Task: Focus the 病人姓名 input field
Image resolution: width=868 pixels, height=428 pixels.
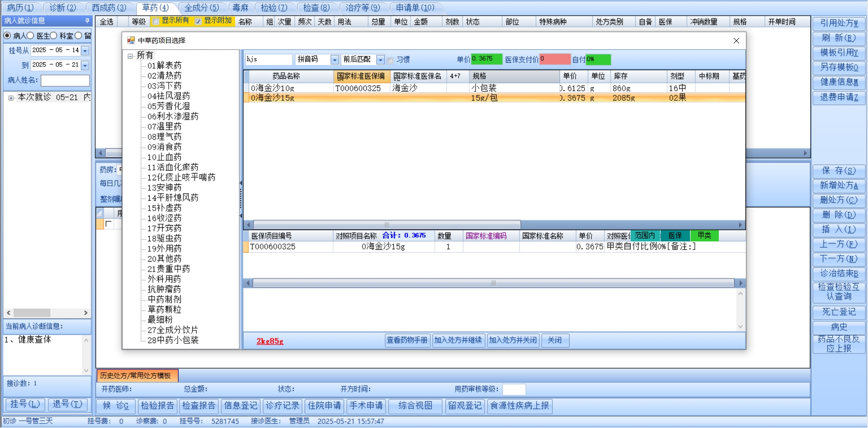Action: coord(66,80)
